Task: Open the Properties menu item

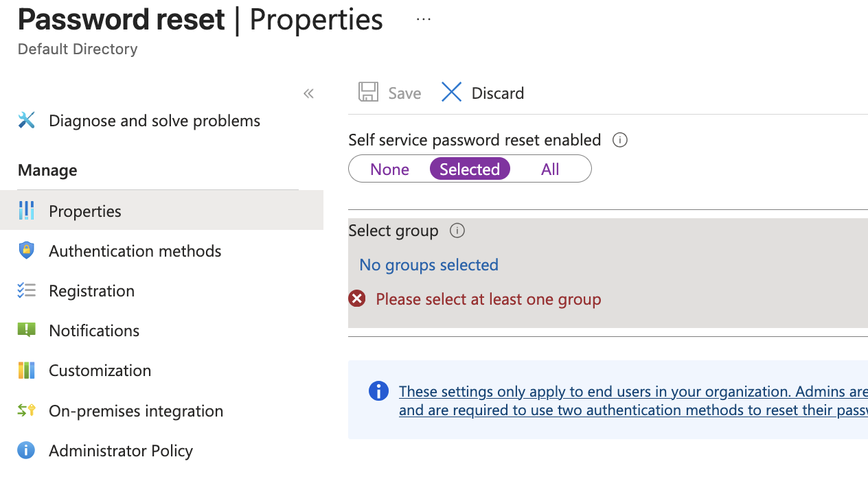Action: click(x=85, y=211)
